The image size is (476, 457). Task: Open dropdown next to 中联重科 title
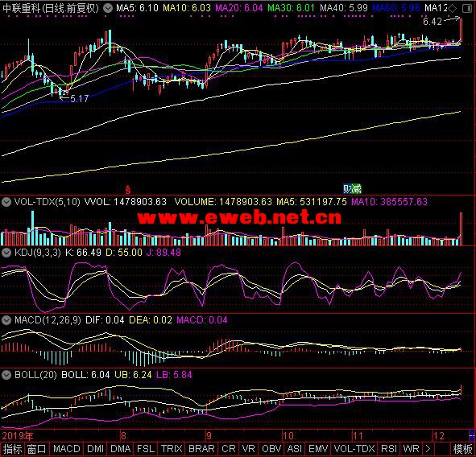(107, 8)
